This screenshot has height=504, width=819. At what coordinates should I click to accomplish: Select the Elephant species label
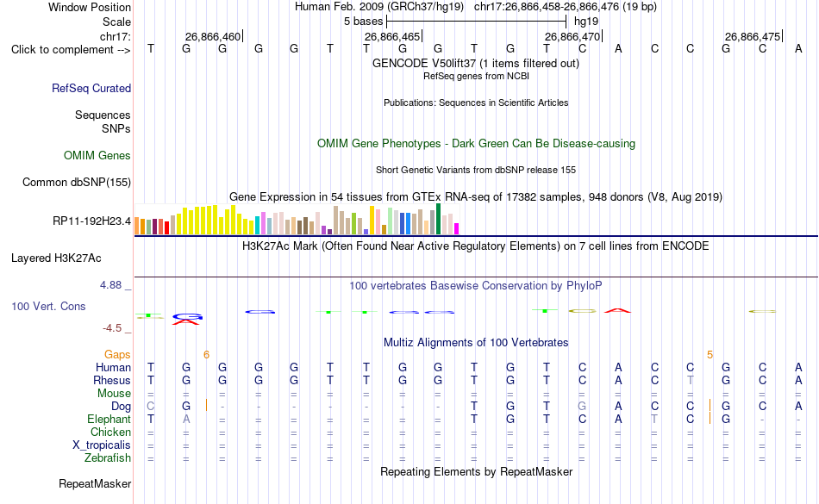pos(109,419)
